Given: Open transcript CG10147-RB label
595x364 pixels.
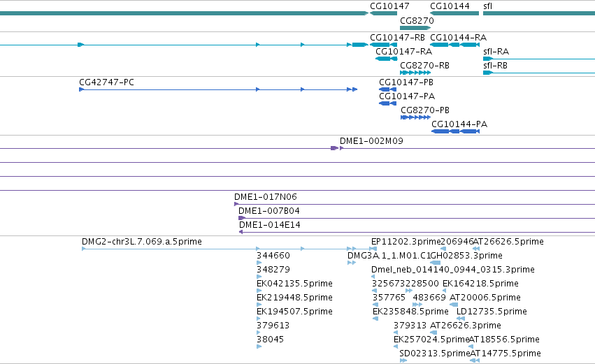Looking at the screenshot, I should [397, 38].
